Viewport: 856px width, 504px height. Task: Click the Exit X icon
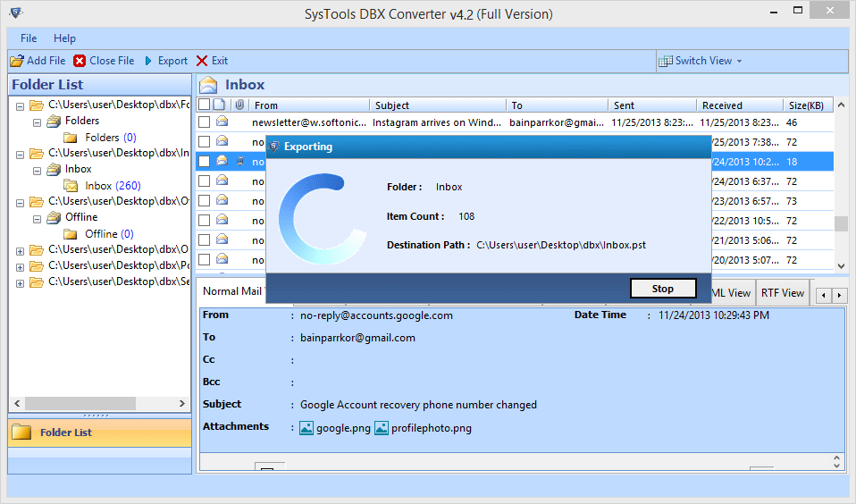coord(202,61)
